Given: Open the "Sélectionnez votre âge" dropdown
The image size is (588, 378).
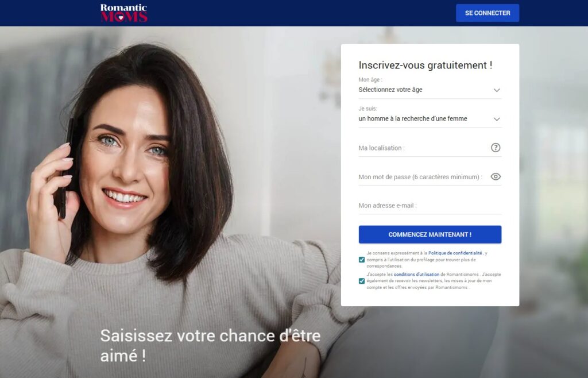Looking at the screenshot, I should click(x=430, y=90).
